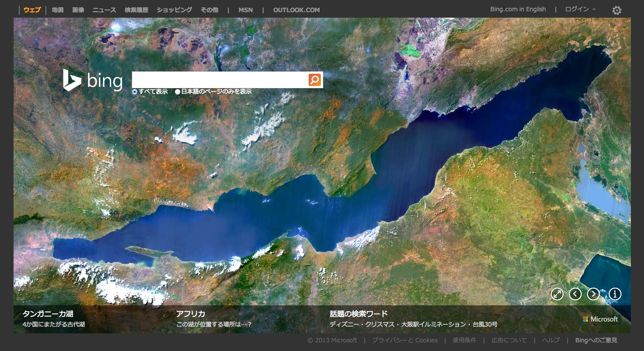
Task: Expand the ログイン dropdown
Action: point(580,9)
